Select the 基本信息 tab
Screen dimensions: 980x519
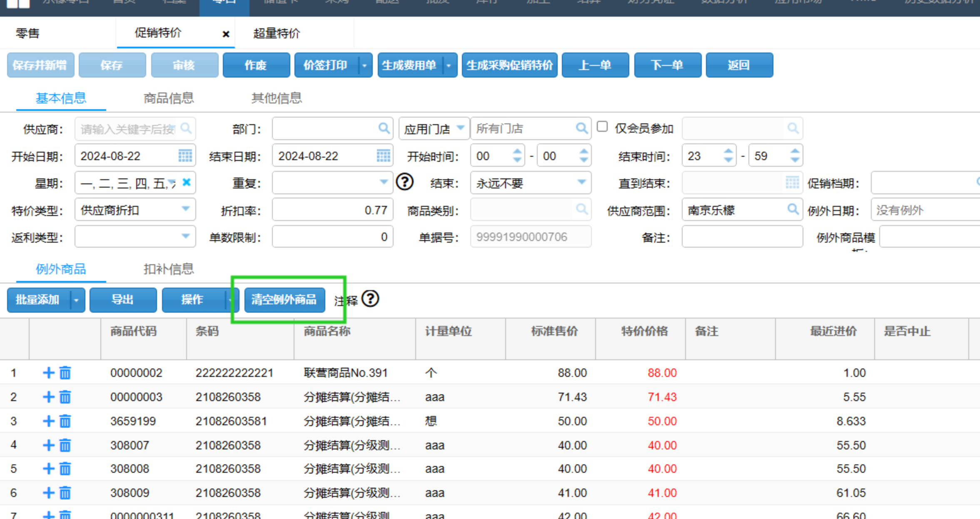61,98
